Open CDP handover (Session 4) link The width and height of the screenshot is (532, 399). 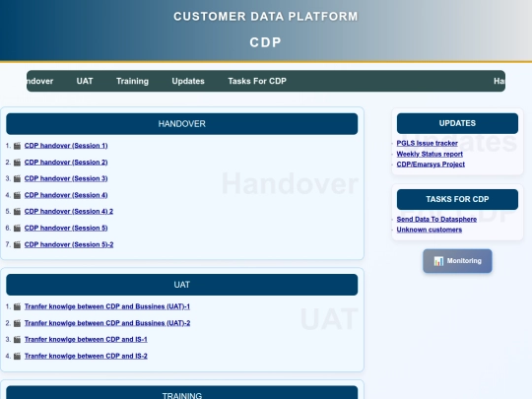click(66, 195)
